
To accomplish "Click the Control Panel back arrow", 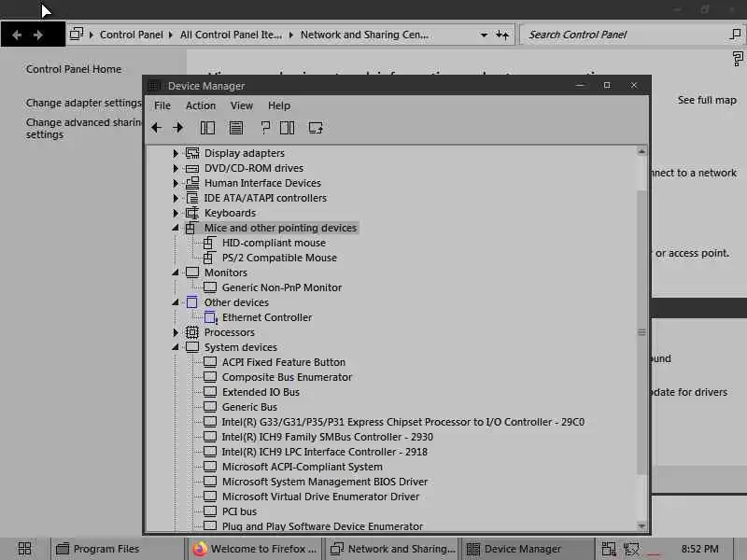I will 17,35.
